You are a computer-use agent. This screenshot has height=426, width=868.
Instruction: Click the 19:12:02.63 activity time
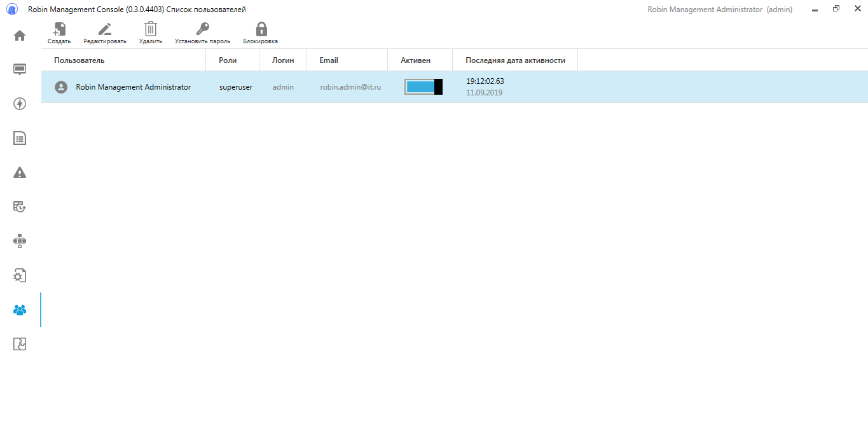coord(485,81)
